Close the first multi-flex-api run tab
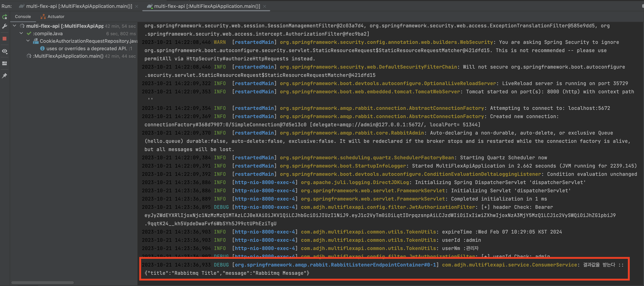 coord(136,6)
